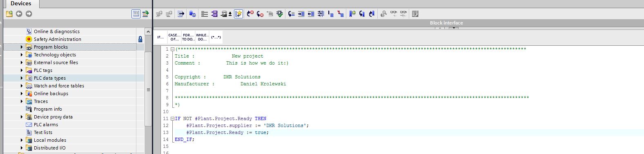
Task: Click the last gray layout toolbar icon
Action: pyautogui.click(x=415, y=14)
